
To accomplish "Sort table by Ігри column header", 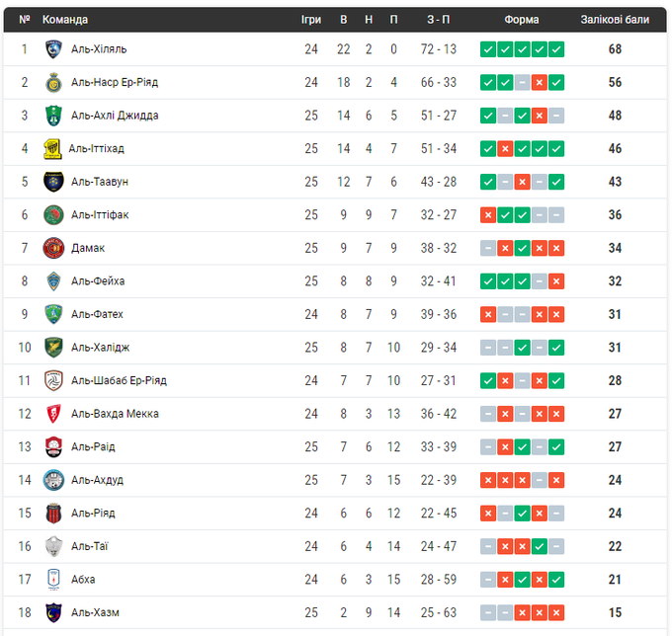I will [311, 20].
